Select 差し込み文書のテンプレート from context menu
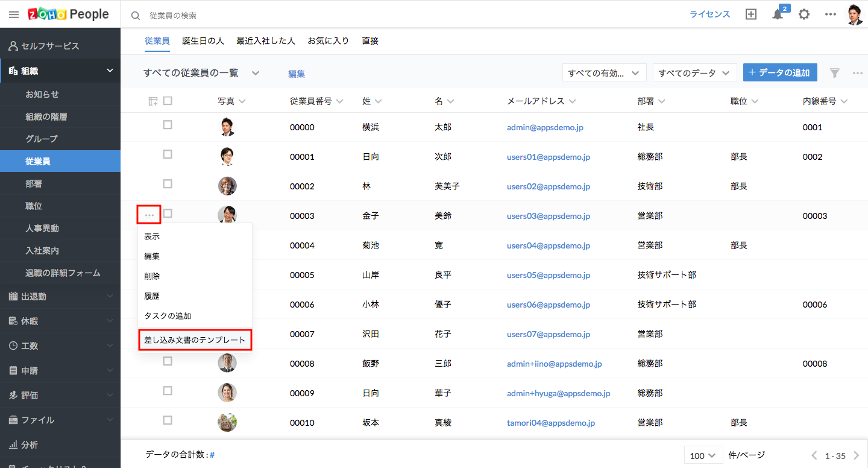This screenshot has width=868, height=468. 195,340
